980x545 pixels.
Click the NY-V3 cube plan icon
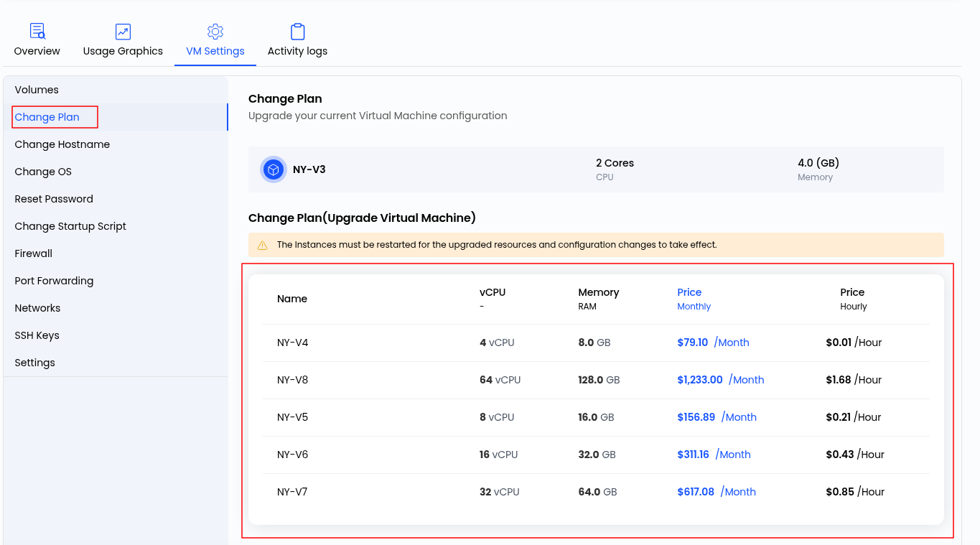(x=274, y=169)
